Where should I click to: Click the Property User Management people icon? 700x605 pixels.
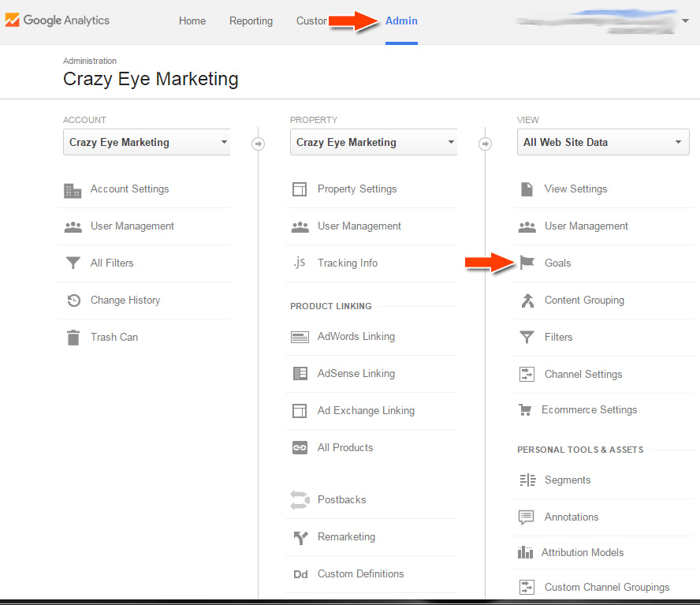pyautogui.click(x=300, y=227)
